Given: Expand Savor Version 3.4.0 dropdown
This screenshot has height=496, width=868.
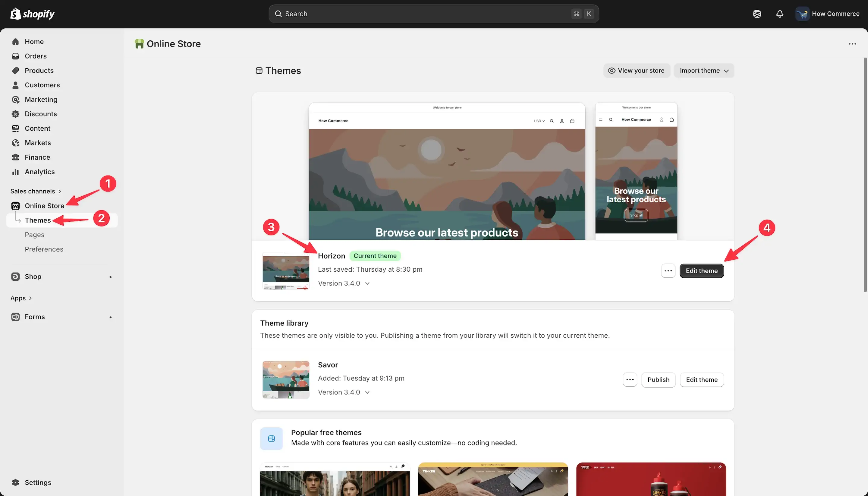Looking at the screenshot, I should click(x=344, y=392).
